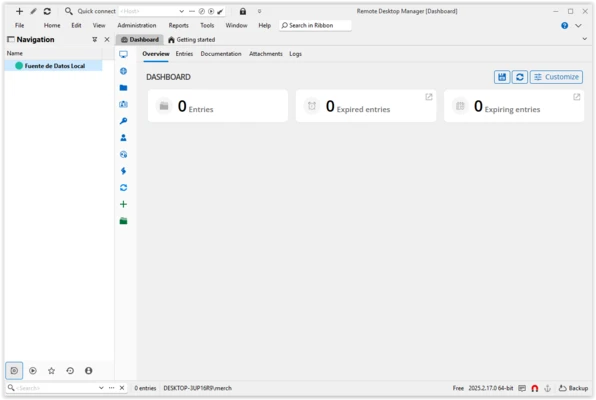Select the highlighted vault view icon at bottom
Image resolution: width=596 pixels, height=400 pixels.
[14, 371]
